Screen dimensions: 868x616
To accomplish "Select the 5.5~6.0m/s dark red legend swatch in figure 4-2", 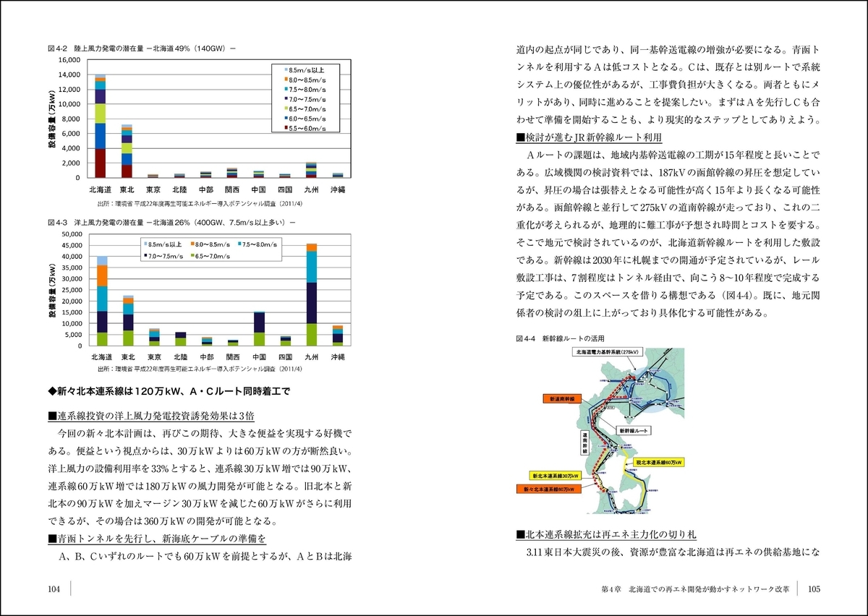I will click(285, 128).
